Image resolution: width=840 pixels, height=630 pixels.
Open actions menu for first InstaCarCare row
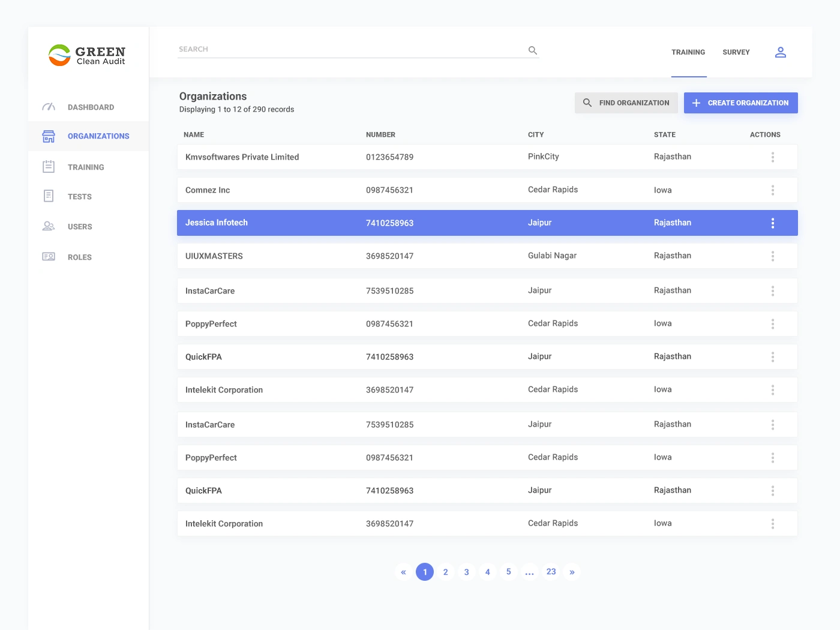(773, 291)
